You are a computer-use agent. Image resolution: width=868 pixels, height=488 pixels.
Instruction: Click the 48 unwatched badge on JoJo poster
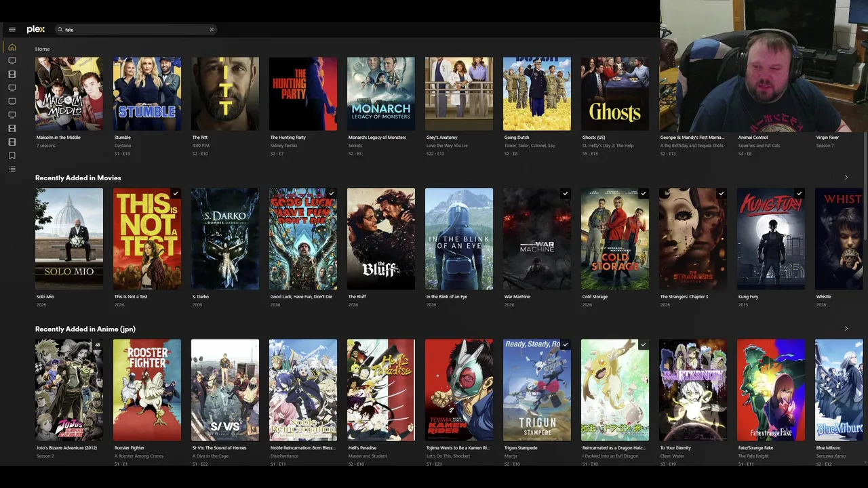point(98,344)
